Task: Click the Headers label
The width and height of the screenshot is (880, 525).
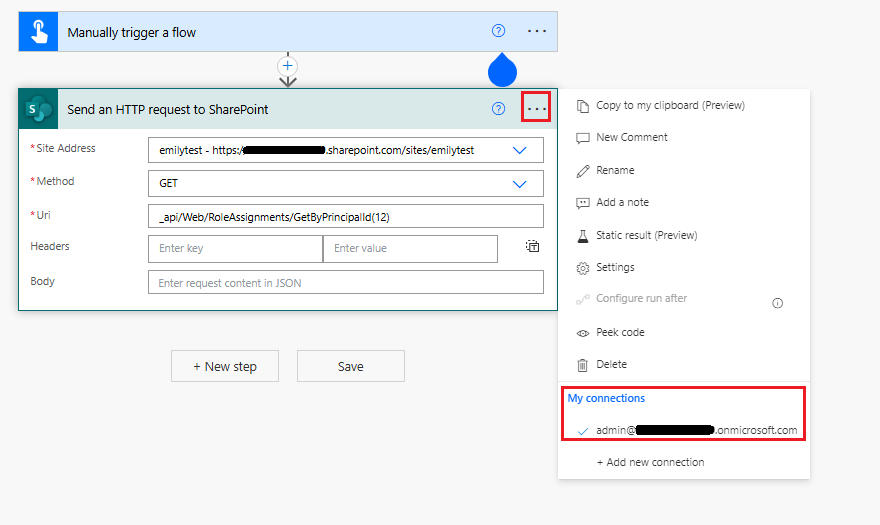Action: [x=50, y=246]
